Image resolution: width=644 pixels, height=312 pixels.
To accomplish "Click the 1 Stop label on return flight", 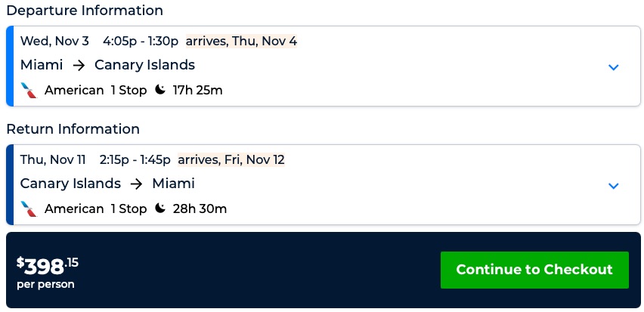I will [128, 209].
